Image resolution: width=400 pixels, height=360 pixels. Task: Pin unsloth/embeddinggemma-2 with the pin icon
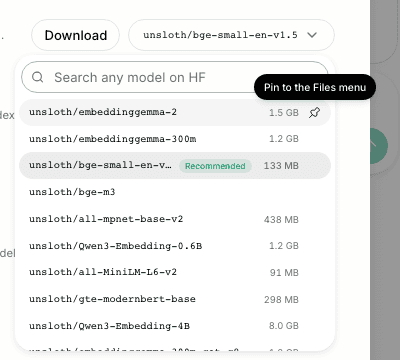(314, 113)
